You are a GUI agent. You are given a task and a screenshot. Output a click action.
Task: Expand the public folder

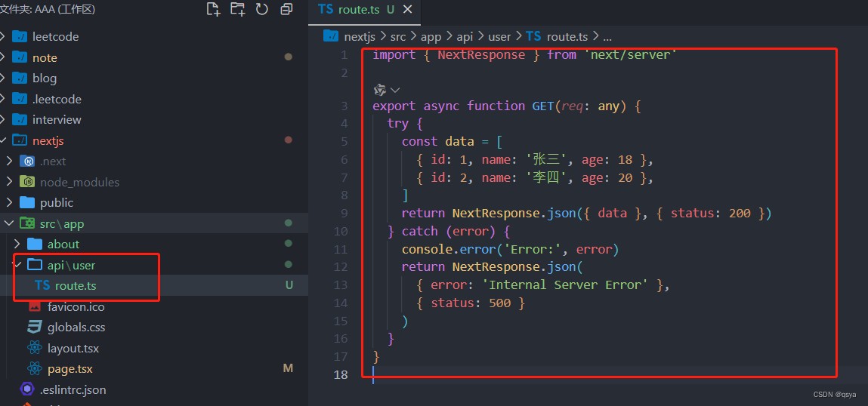[9, 202]
